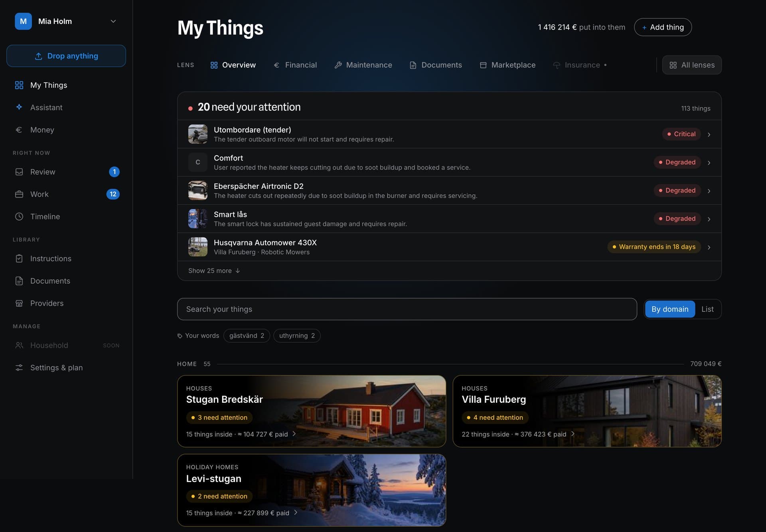Switch to List view toggle
This screenshot has width=766, height=532.
coord(707,309)
